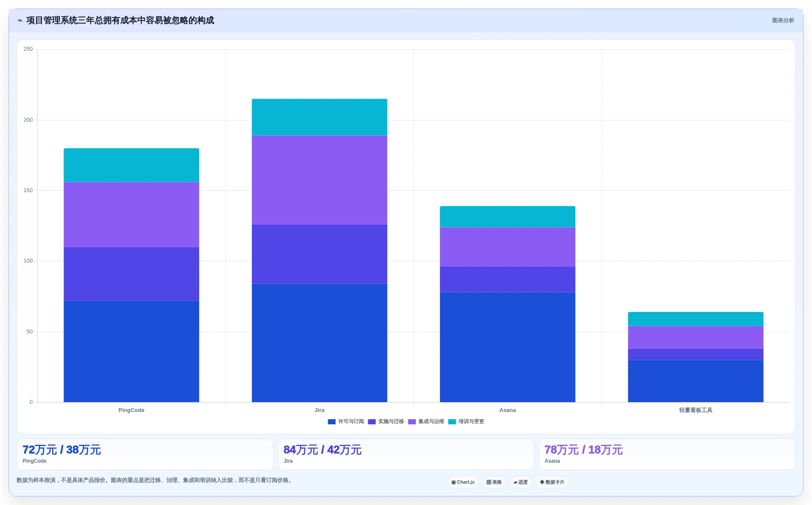This screenshot has height=505, width=812.
Task: Click the 表格 tag chip
Action: [494, 482]
